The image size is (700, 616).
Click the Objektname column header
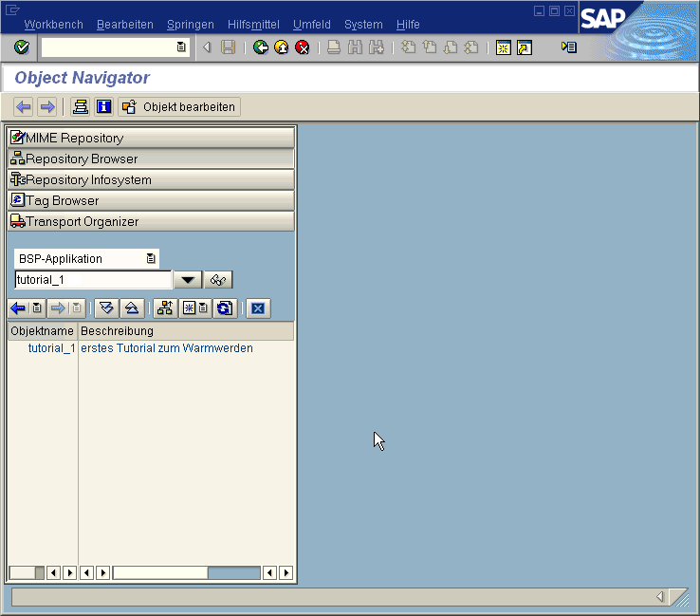click(x=43, y=331)
